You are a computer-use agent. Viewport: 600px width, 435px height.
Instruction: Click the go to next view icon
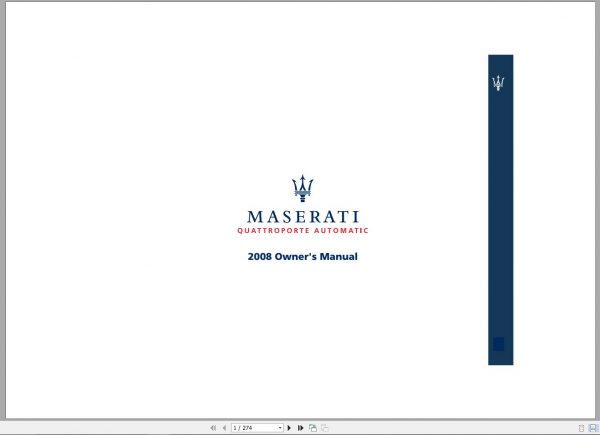point(324,428)
